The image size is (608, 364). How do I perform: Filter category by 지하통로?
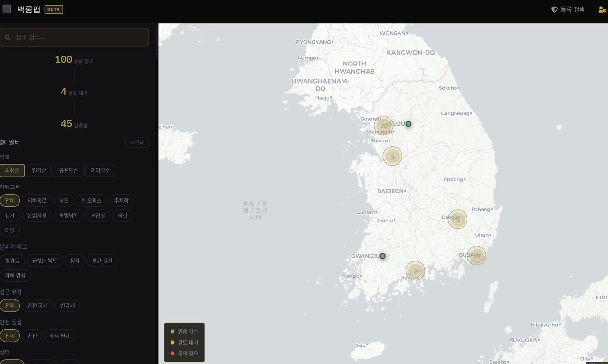(37, 201)
